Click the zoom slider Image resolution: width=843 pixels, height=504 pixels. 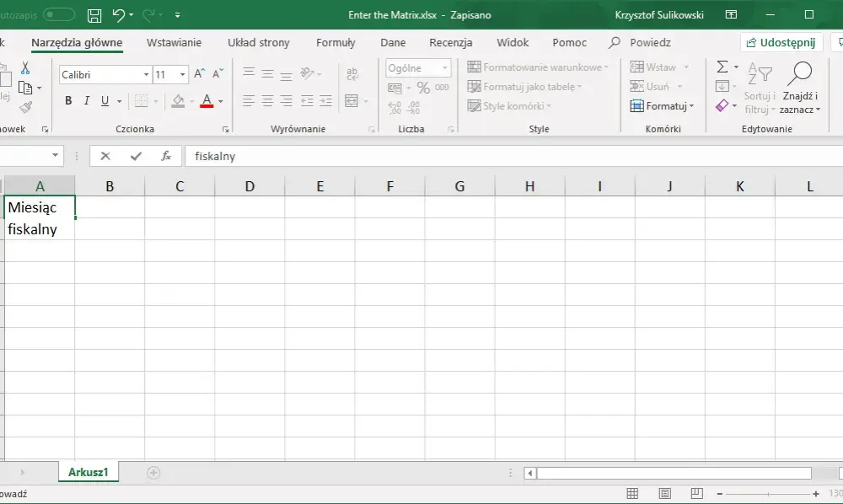[x=768, y=493]
